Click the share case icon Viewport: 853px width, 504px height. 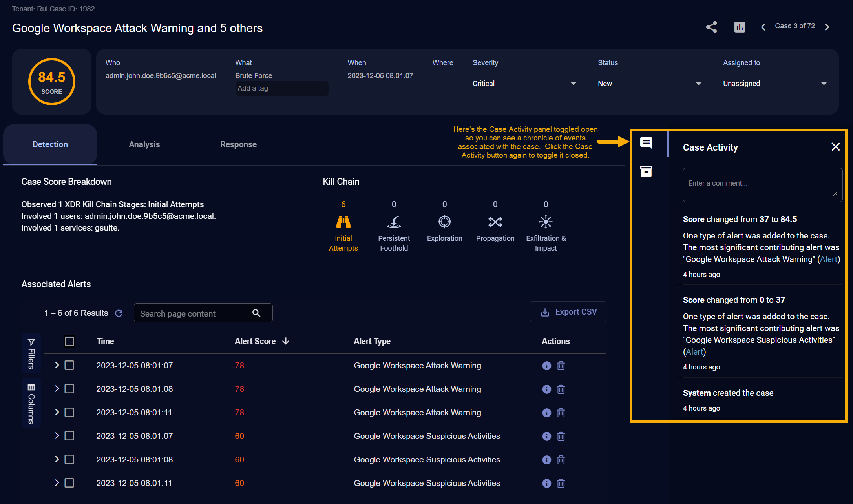[711, 27]
